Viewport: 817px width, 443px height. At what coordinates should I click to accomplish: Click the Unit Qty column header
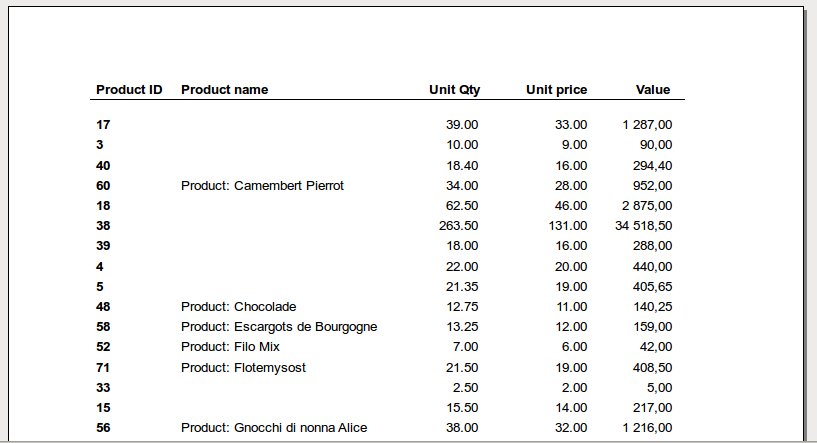click(454, 90)
